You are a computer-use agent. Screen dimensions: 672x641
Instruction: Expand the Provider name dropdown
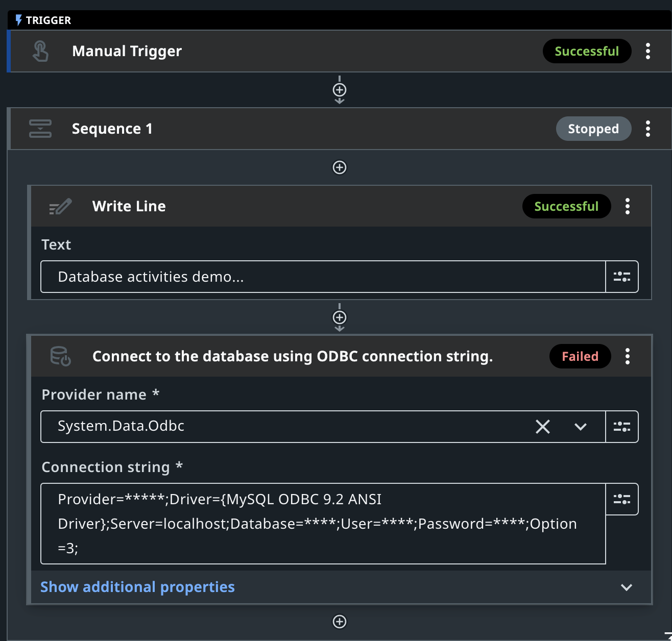(x=580, y=427)
